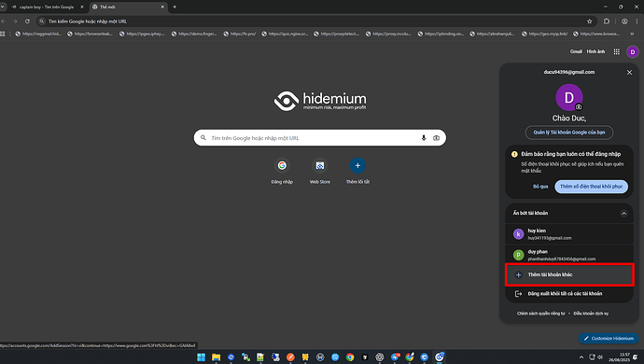Focus the address bar URL field
This screenshot has height=364, width=644.
point(312,21)
